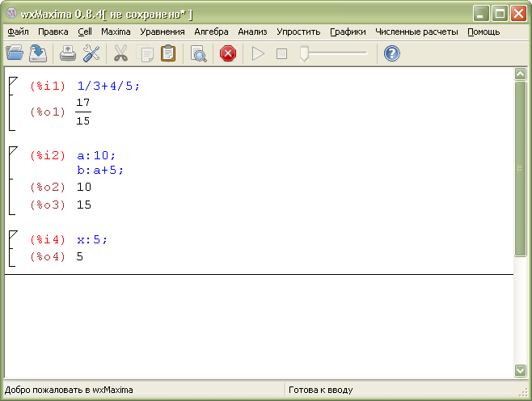Collapse the cell bracket of input %i2

point(13,151)
